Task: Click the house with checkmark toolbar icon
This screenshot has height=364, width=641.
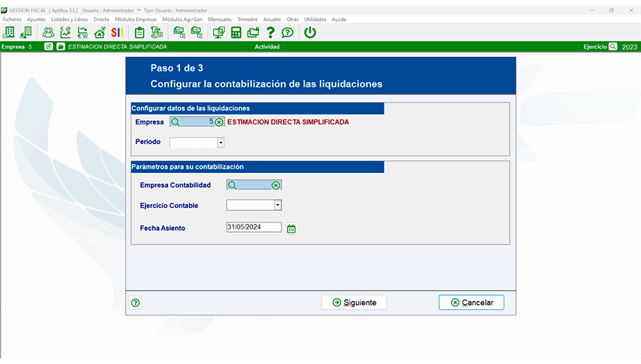Action: pos(100,33)
